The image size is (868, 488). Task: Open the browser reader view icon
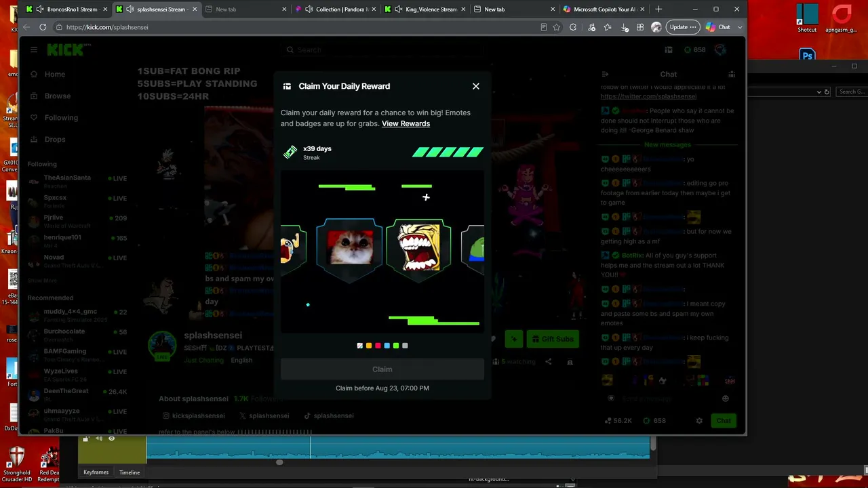544,27
